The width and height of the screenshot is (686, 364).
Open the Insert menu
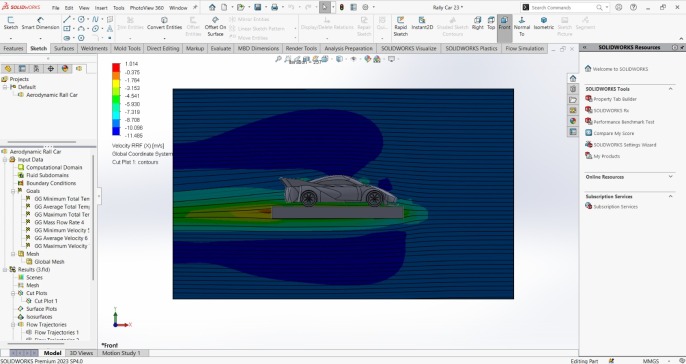pyautogui.click(x=101, y=8)
